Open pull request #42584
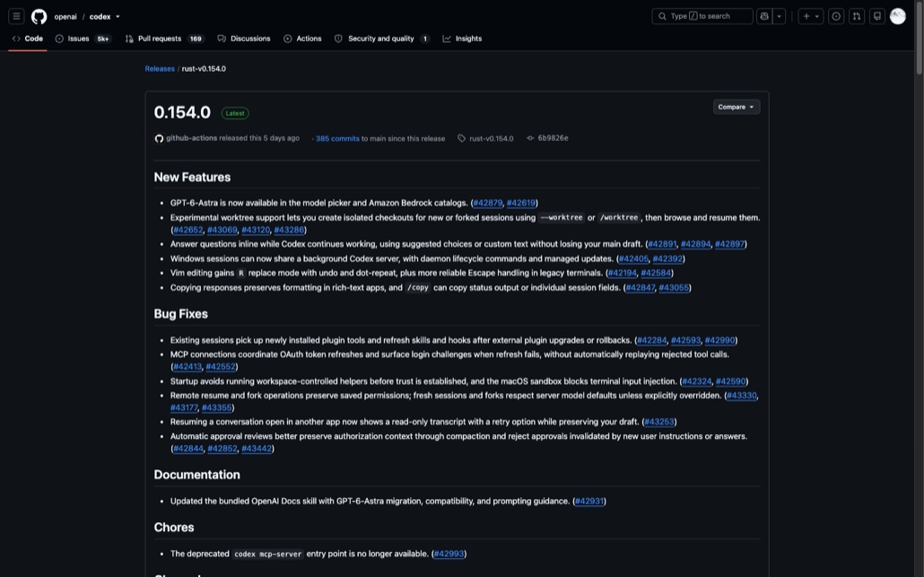Viewport: 924px width, 577px height. click(656, 273)
